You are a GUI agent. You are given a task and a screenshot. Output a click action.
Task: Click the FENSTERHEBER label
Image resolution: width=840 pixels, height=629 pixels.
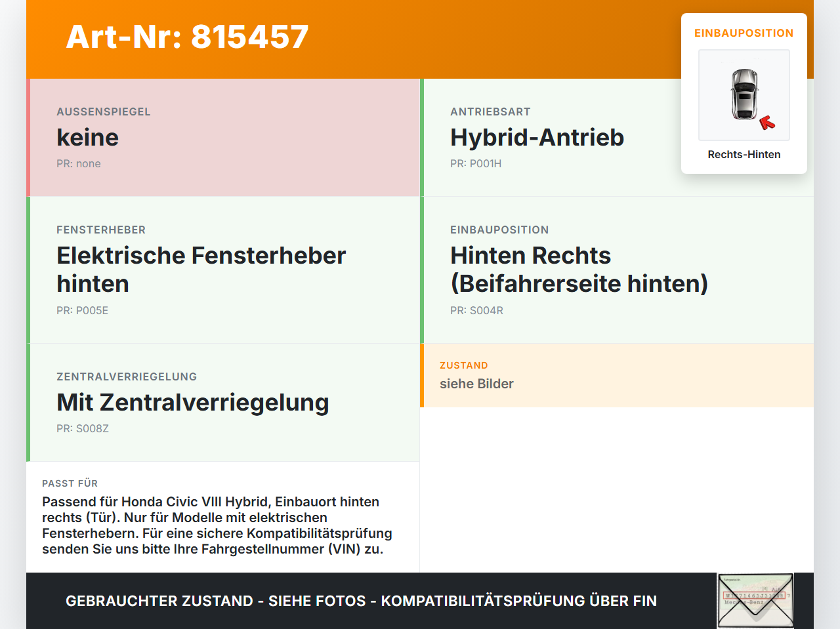(101, 230)
